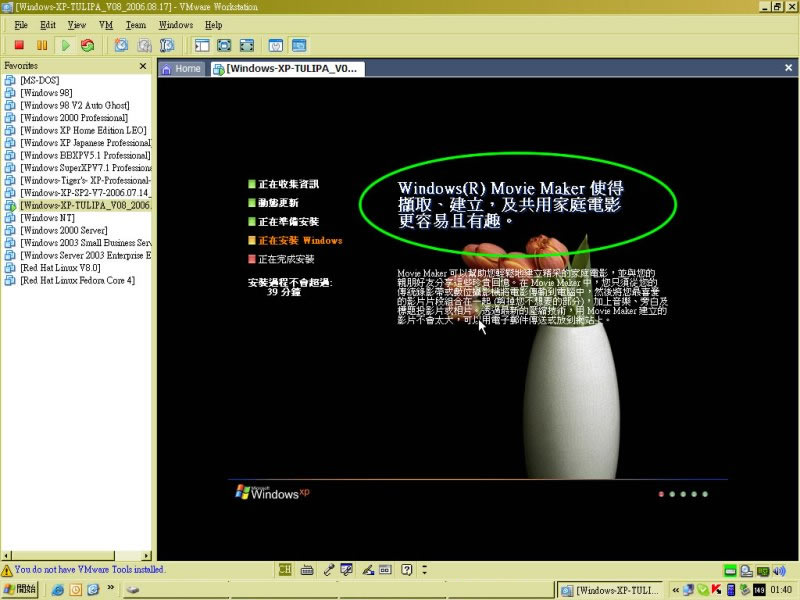Close the current VM tab with X
Image resolution: width=800 pixels, height=600 pixels.
pos(788,67)
